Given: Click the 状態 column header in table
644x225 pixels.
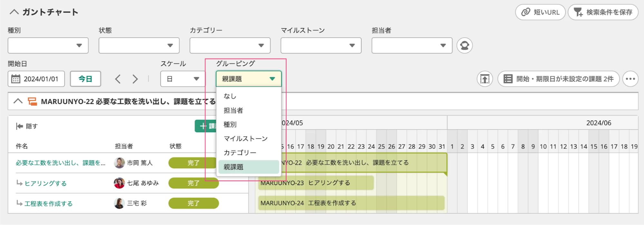Looking at the screenshot, I should pos(176,146).
